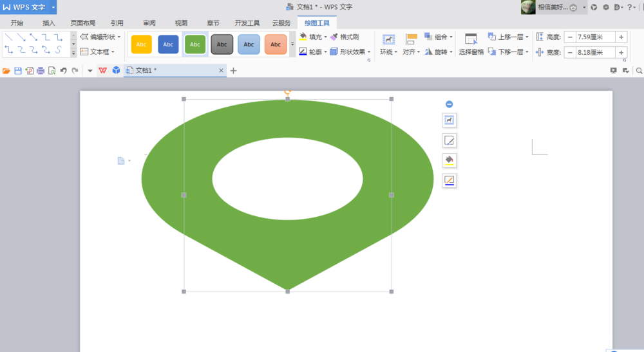The image size is (644, 352).
Task: Click the Format Painter (格式刷) tool
Action: point(345,37)
